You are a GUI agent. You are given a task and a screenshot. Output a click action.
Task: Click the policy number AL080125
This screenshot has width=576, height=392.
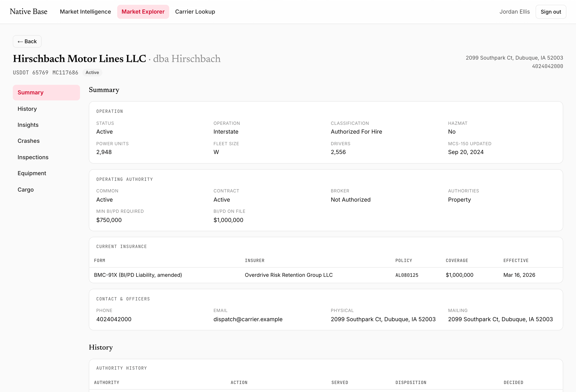(x=407, y=275)
